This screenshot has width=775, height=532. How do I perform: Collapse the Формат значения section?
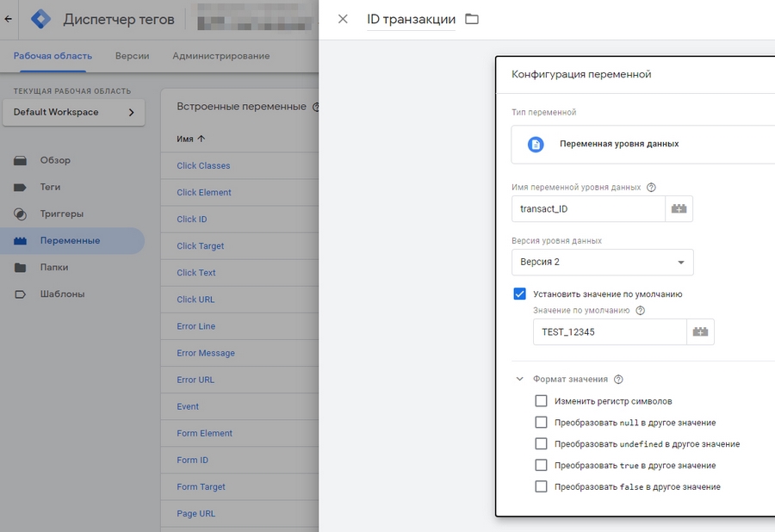(519, 379)
